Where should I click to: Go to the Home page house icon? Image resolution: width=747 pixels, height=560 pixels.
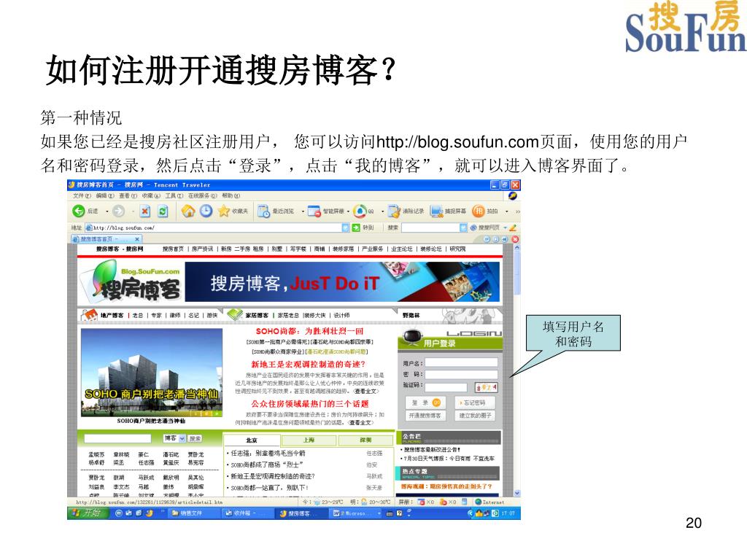[188, 211]
